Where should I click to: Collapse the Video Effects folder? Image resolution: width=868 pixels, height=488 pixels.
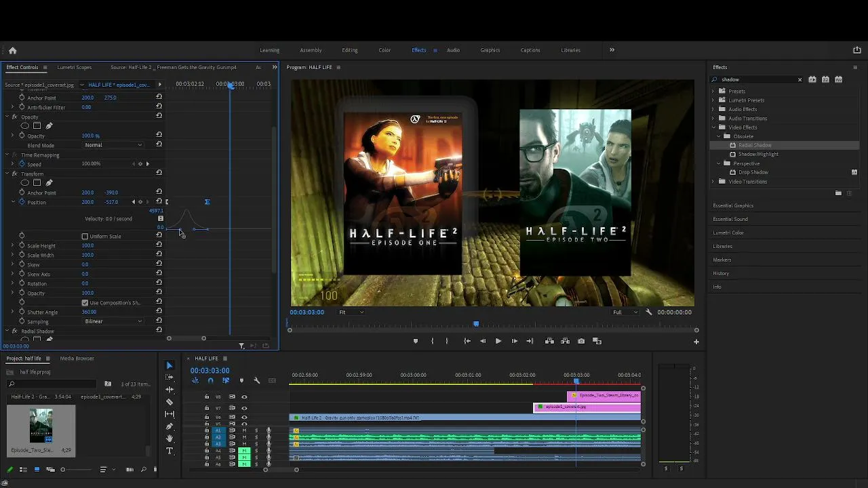[713, 127]
